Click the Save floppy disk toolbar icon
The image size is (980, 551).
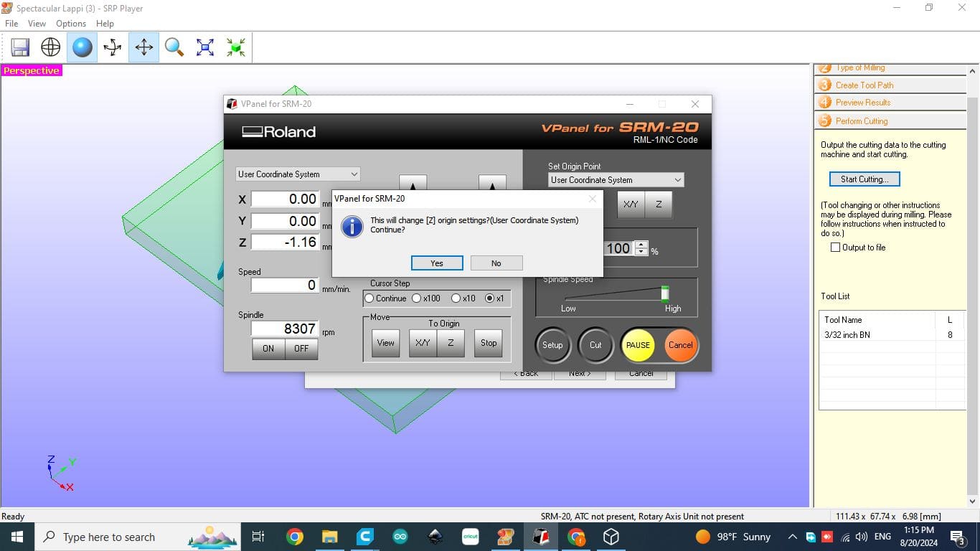[20, 48]
